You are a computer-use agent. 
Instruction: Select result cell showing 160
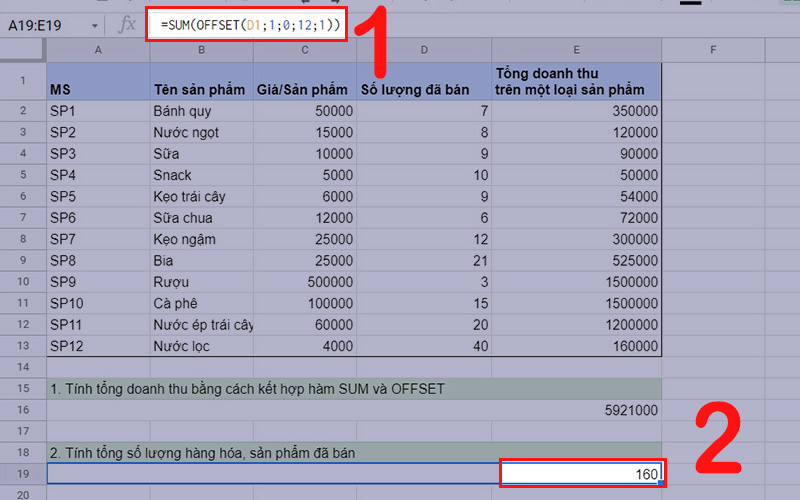[582, 473]
